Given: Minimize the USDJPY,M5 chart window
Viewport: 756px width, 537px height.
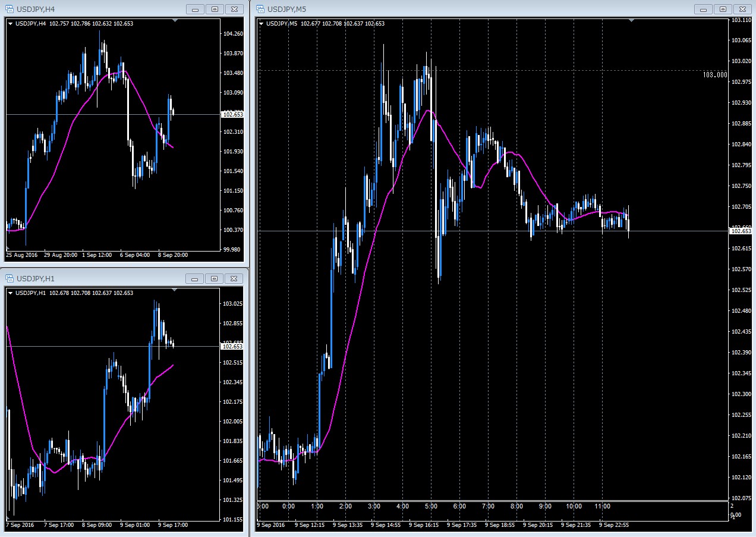Looking at the screenshot, I should point(704,9).
